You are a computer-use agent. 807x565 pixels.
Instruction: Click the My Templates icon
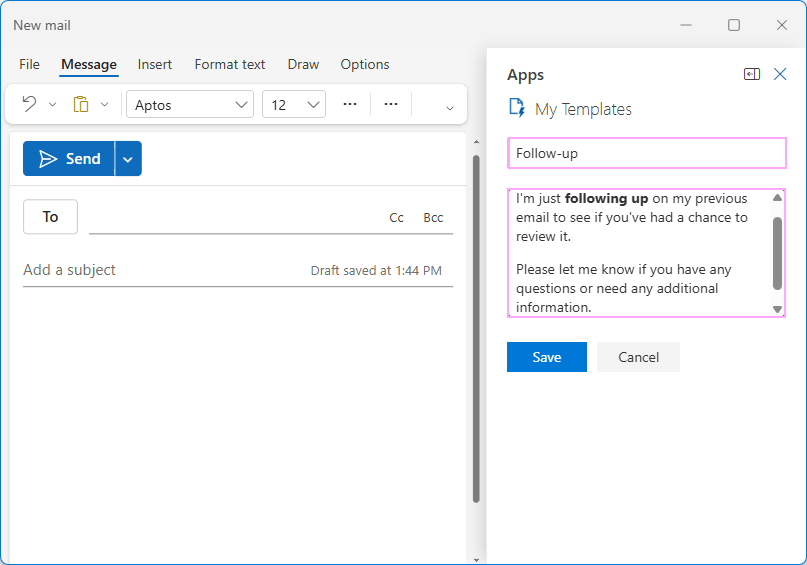coord(517,108)
